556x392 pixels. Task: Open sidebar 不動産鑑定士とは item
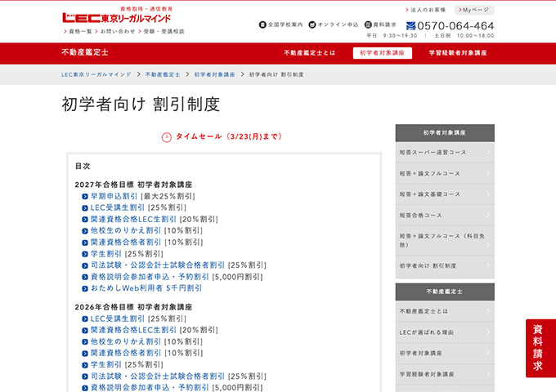445,311
